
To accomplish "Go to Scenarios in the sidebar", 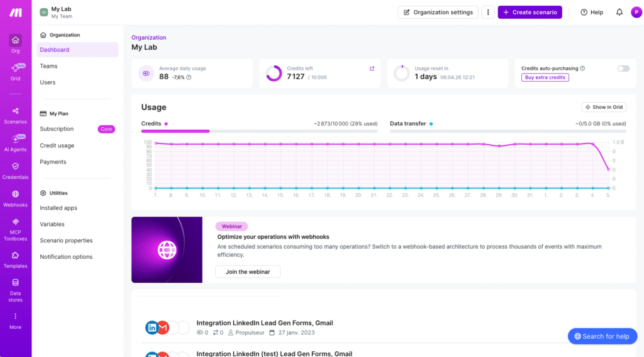I will 15,116.
